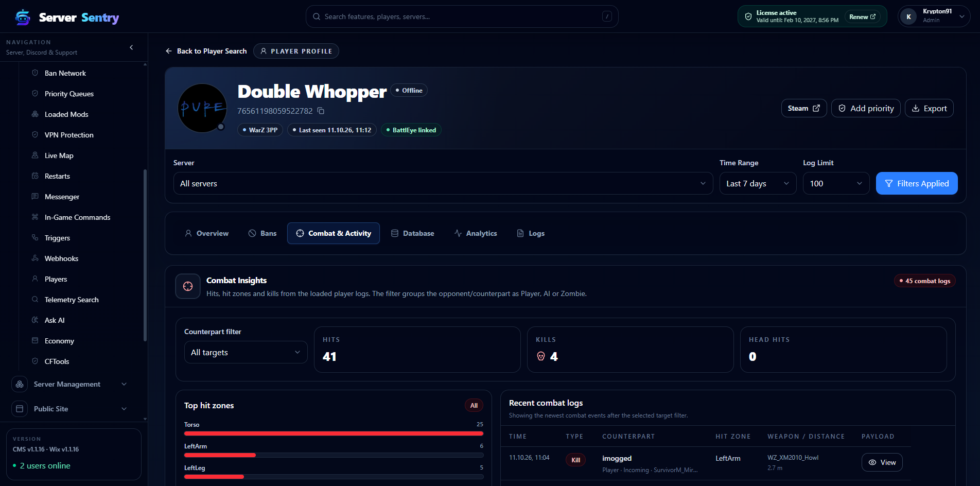This screenshot has width=980, height=486.
Task: Click the Server Sentry logo icon
Action: 23,17
